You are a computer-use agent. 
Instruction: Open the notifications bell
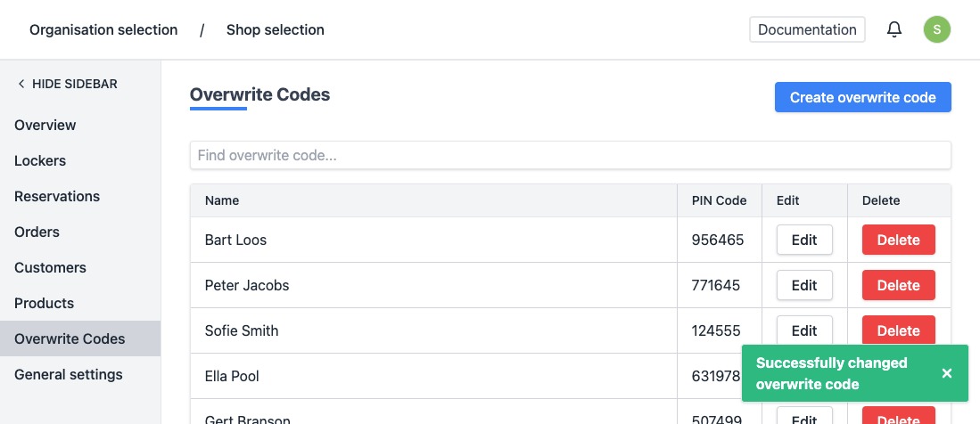click(x=894, y=29)
